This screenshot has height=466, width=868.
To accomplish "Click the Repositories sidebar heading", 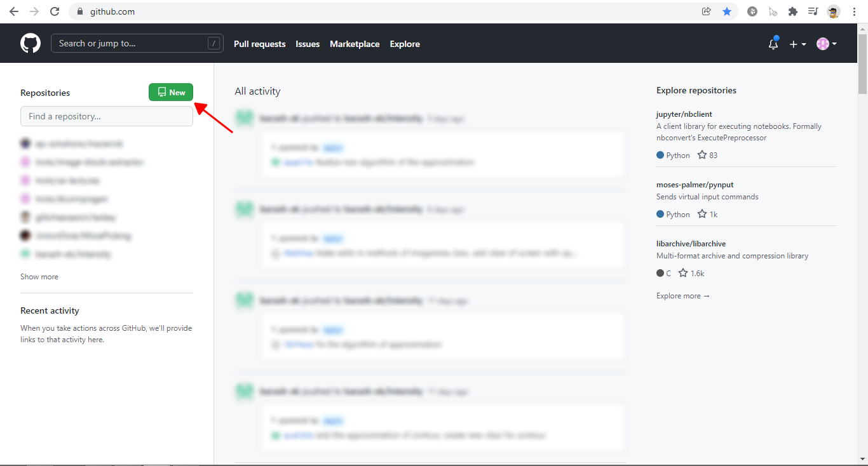I will click(45, 93).
